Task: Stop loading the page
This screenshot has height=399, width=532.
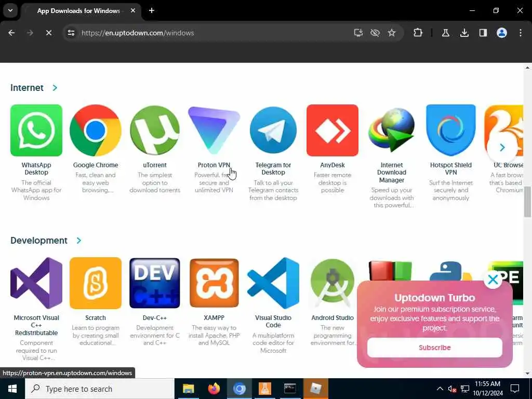Action: click(x=48, y=33)
